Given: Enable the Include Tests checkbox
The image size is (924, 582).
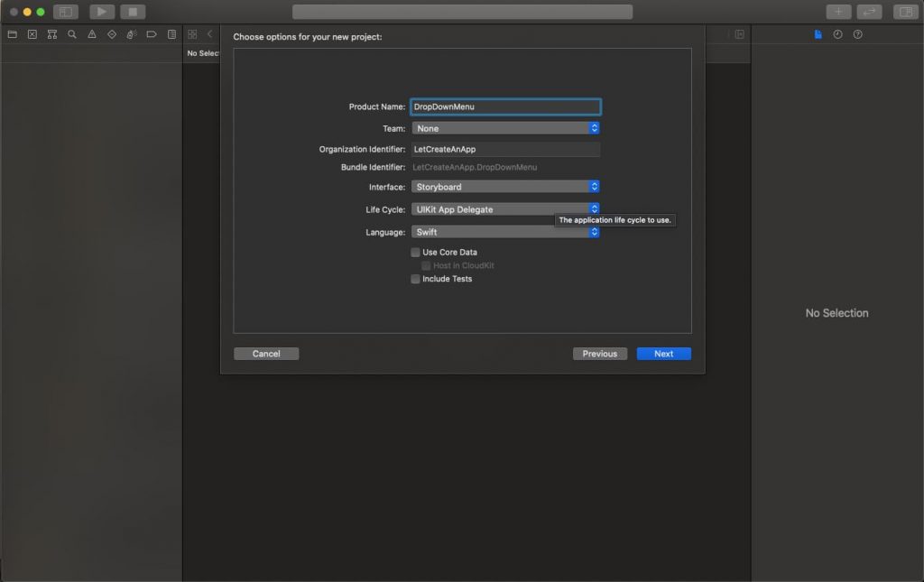Looking at the screenshot, I should [x=415, y=279].
